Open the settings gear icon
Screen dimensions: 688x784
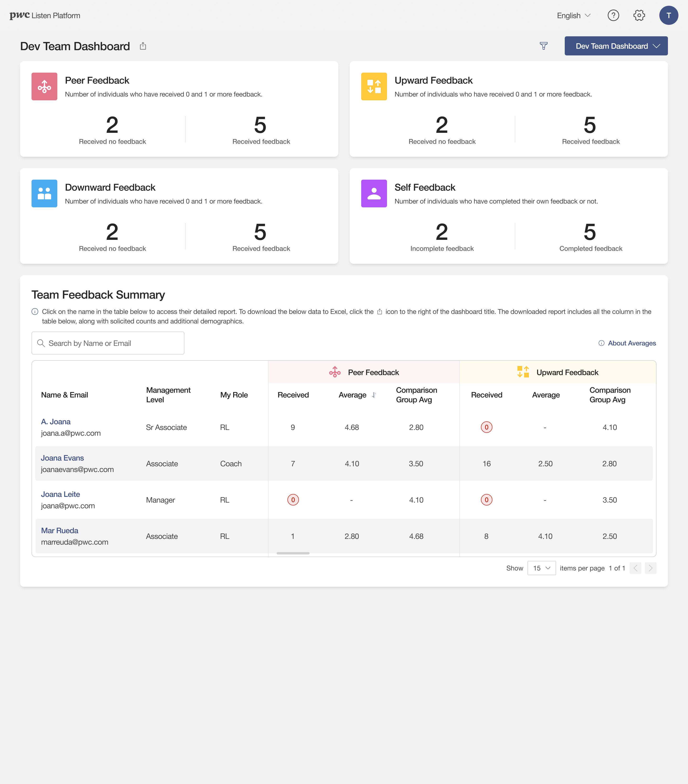coord(639,15)
